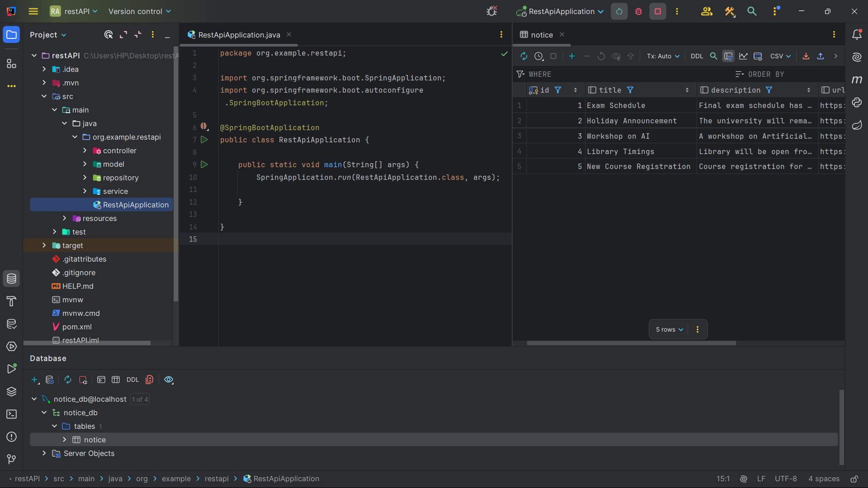Expand the Server Objects node

pos(44,453)
